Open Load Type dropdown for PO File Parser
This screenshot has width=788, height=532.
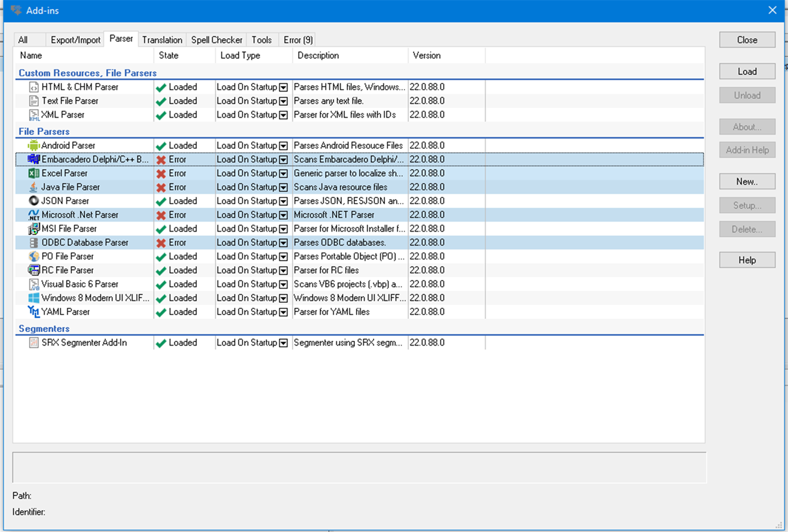(x=284, y=257)
